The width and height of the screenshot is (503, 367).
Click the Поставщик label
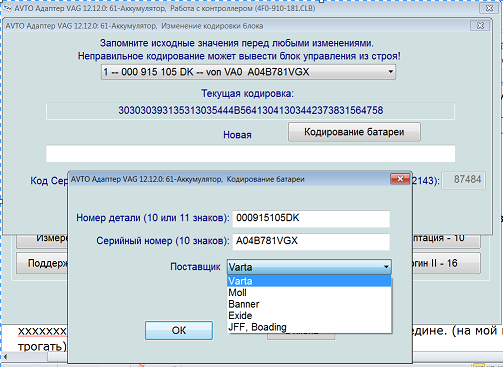coord(195,267)
